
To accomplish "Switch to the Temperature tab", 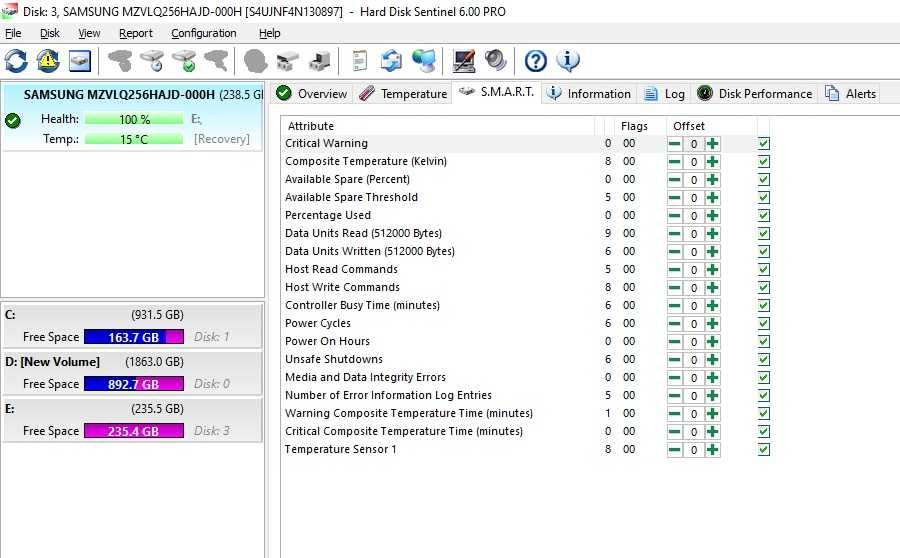I will (x=403, y=94).
